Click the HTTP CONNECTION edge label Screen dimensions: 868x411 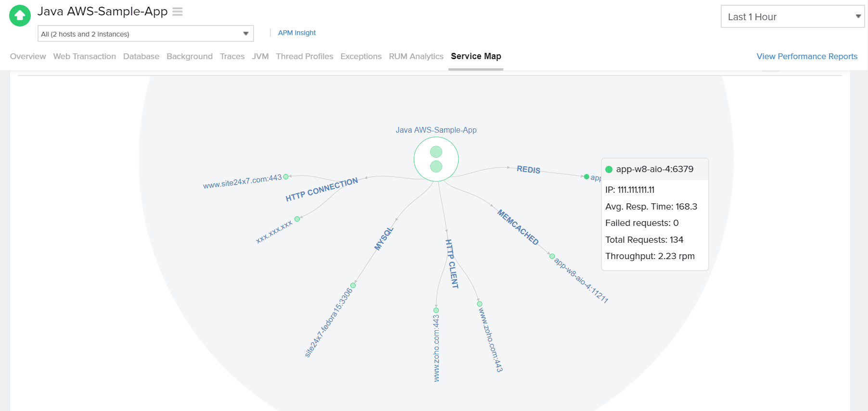[322, 189]
